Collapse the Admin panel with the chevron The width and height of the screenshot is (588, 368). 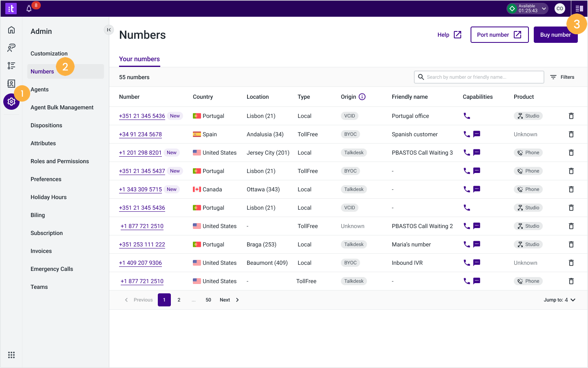108,30
